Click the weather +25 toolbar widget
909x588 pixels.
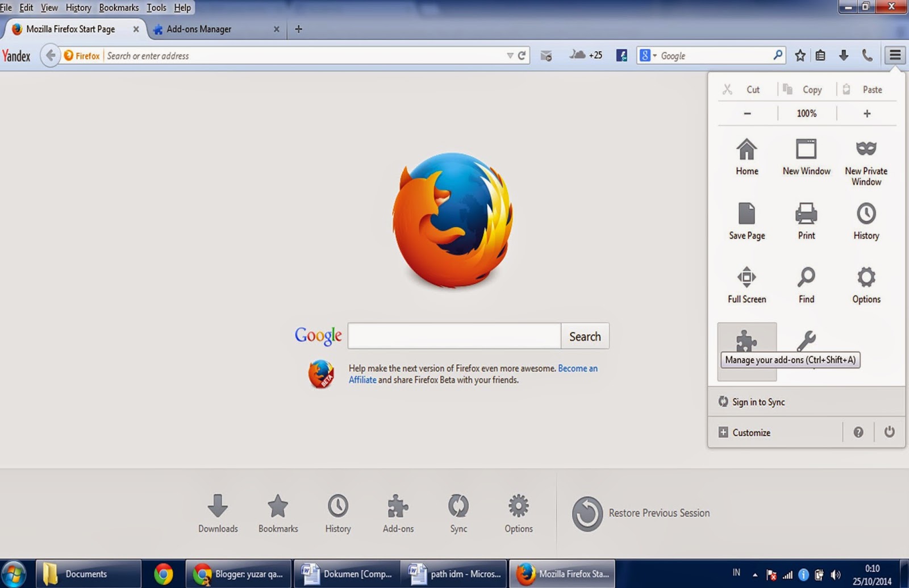pyautogui.click(x=586, y=55)
